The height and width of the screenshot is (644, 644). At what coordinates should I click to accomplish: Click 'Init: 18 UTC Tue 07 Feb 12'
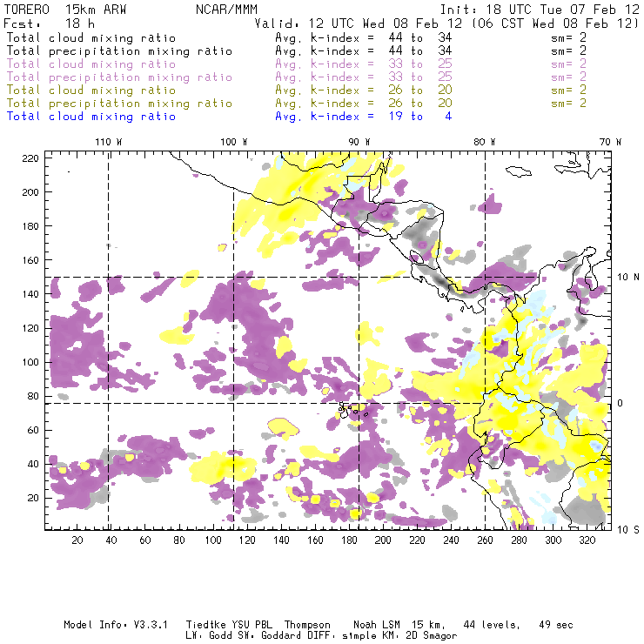click(540, 10)
